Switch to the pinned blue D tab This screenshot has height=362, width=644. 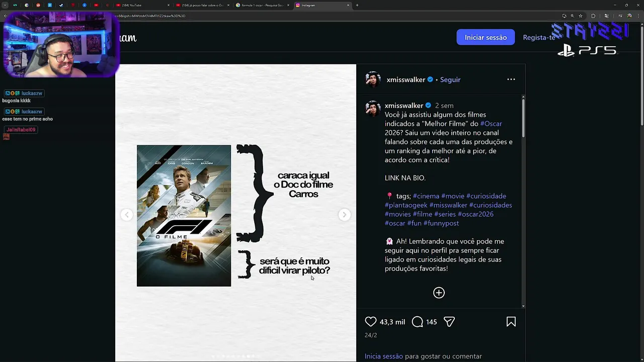point(49,5)
